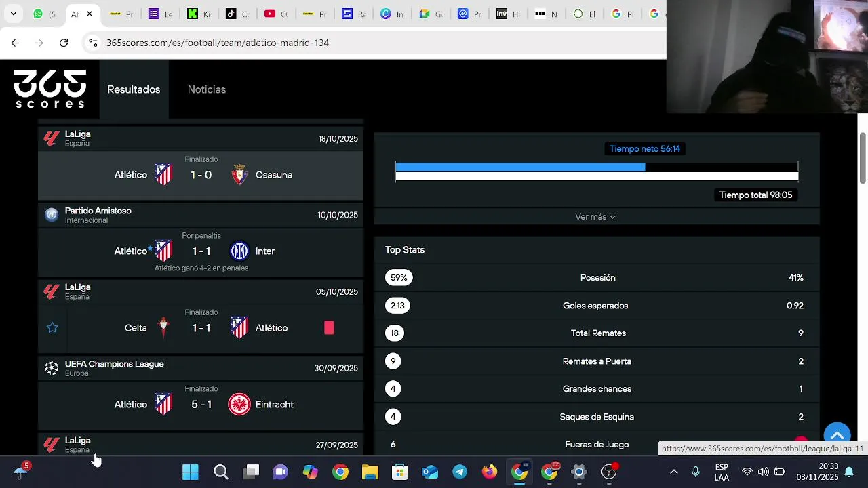868x488 pixels.
Task: Click the Total Remates stat label
Action: [598, 333]
